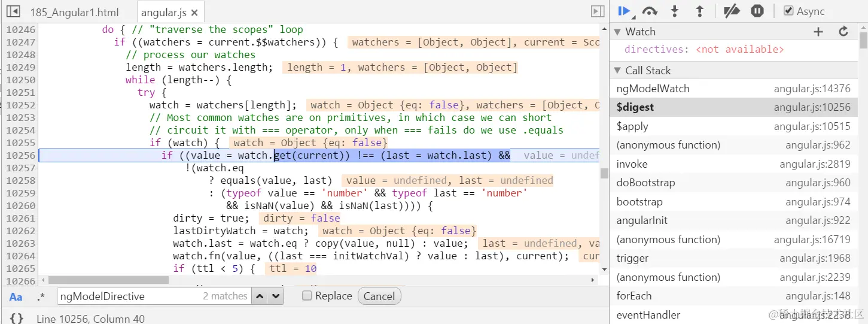Select anonymous function frame at angular.js:962
Viewport: 868px width, 324px height.
pyautogui.click(x=734, y=145)
